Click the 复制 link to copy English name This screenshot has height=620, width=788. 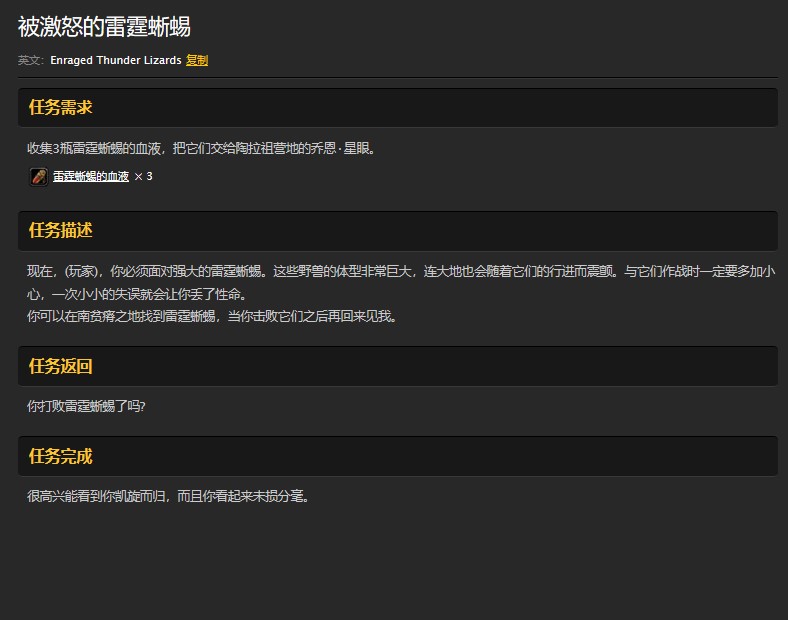point(197,60)
